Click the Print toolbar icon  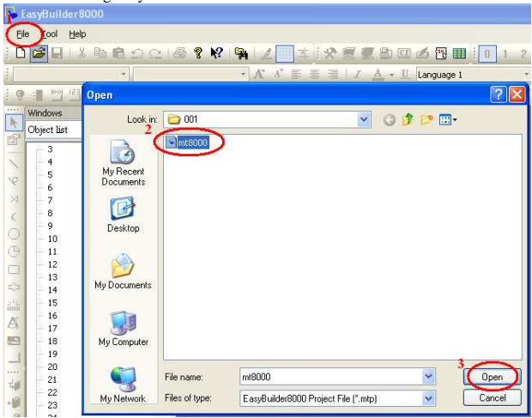(180, 53)
